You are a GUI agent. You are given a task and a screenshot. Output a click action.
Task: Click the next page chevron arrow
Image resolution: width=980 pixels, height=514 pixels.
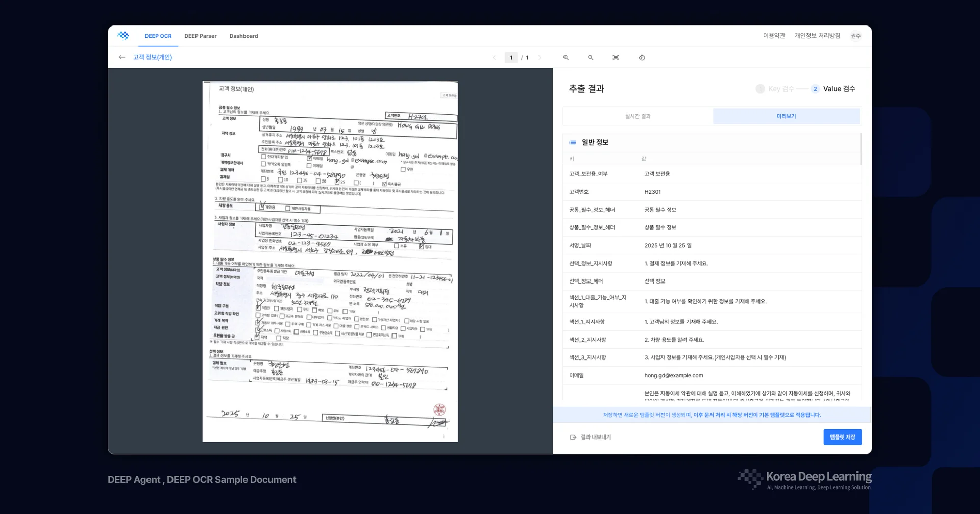(x=540, y=57)
